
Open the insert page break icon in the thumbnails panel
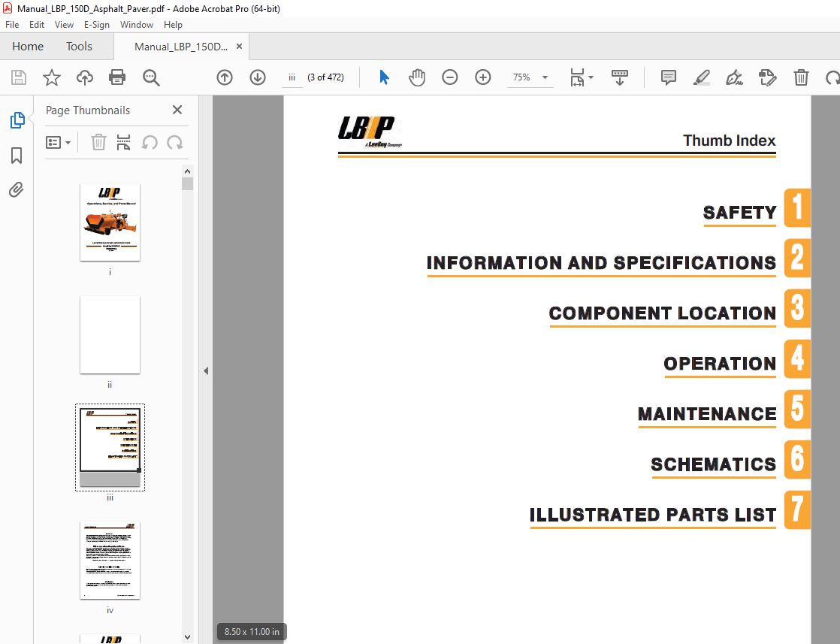tap(124, 143)
